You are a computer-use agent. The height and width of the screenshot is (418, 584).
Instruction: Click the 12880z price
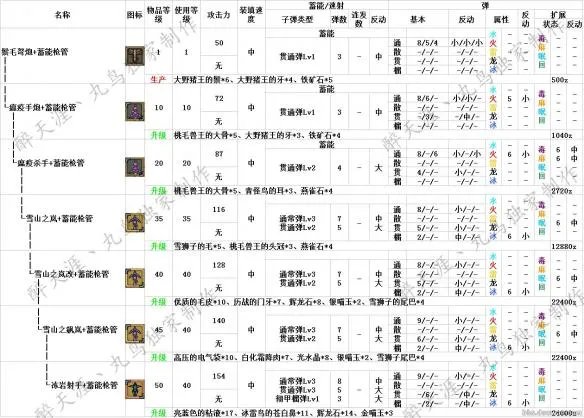point(564,246)
